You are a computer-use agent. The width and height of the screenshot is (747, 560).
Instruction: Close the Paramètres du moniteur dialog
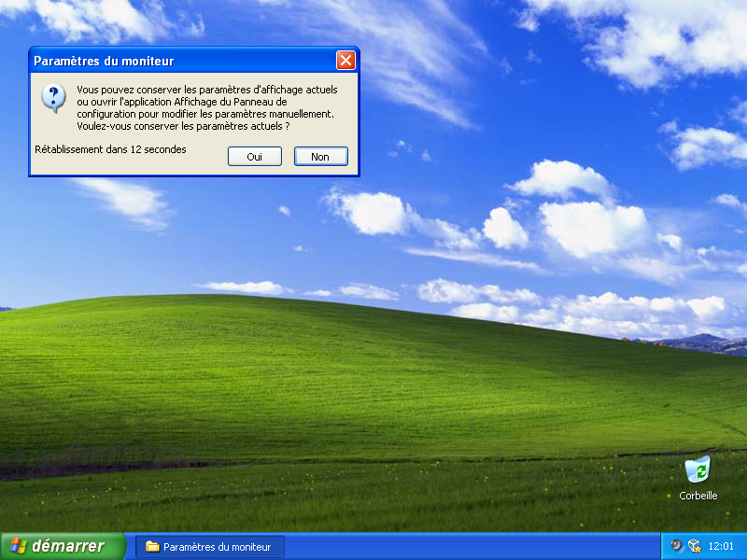tap(345, 61)
